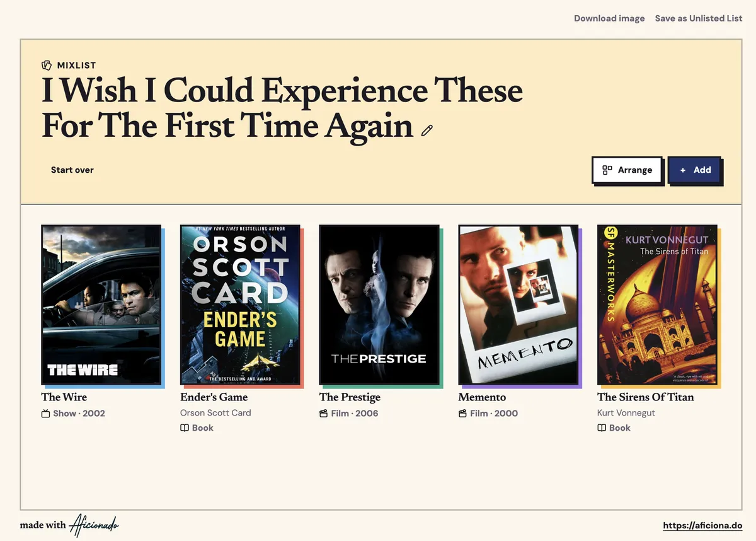Click Download image
The width and height of the screenshot is (756, 541).
(609, 18)
